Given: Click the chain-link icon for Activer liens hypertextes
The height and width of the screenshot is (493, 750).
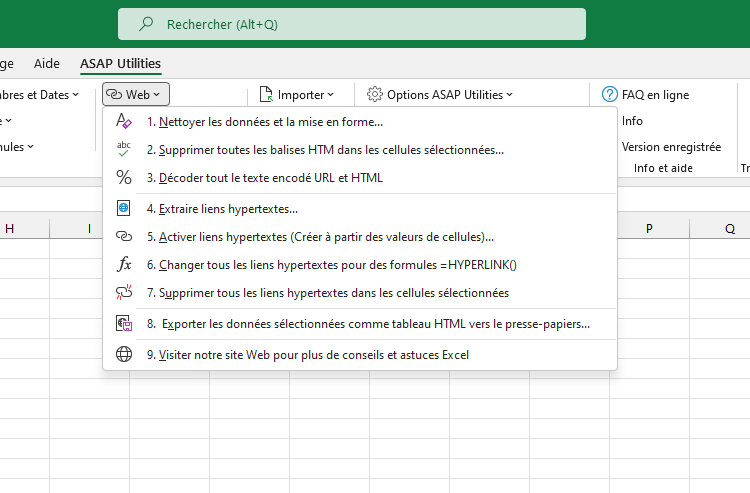Looking at the screenshot, I should click(x=124, y=236).
